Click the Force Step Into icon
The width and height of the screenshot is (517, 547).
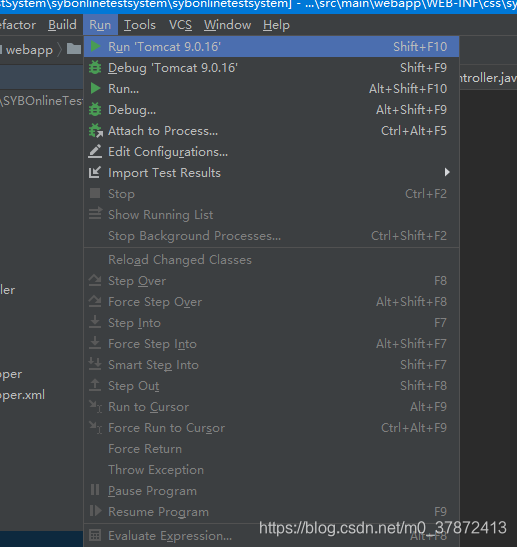(x=95, y=343)
